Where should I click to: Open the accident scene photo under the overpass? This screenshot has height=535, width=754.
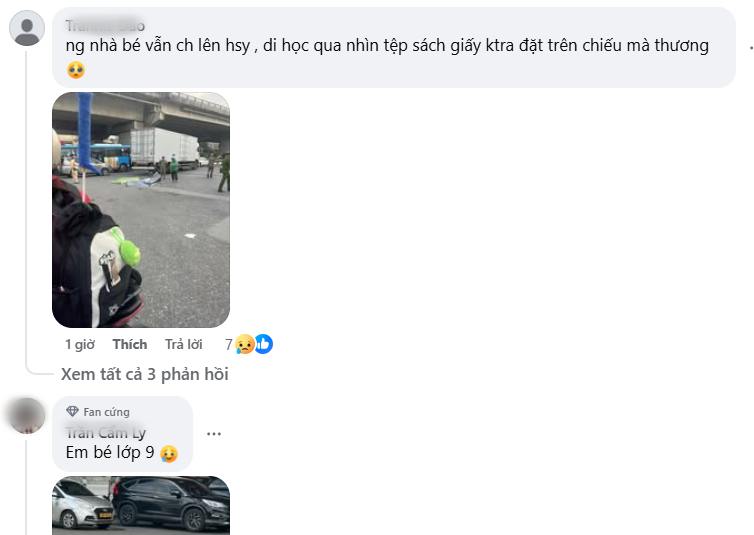pyautogui.click(x=141, y=210)
